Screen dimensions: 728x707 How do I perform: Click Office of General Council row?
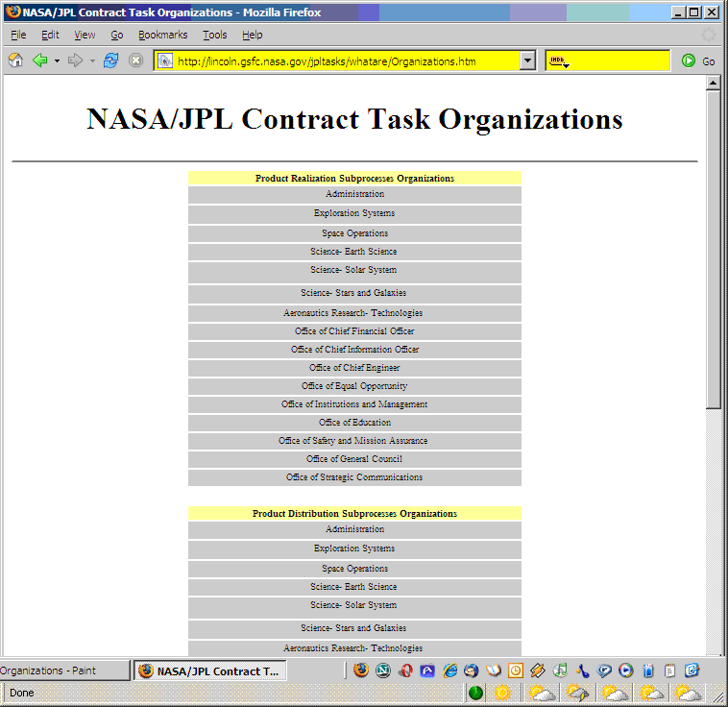(354, 459)
